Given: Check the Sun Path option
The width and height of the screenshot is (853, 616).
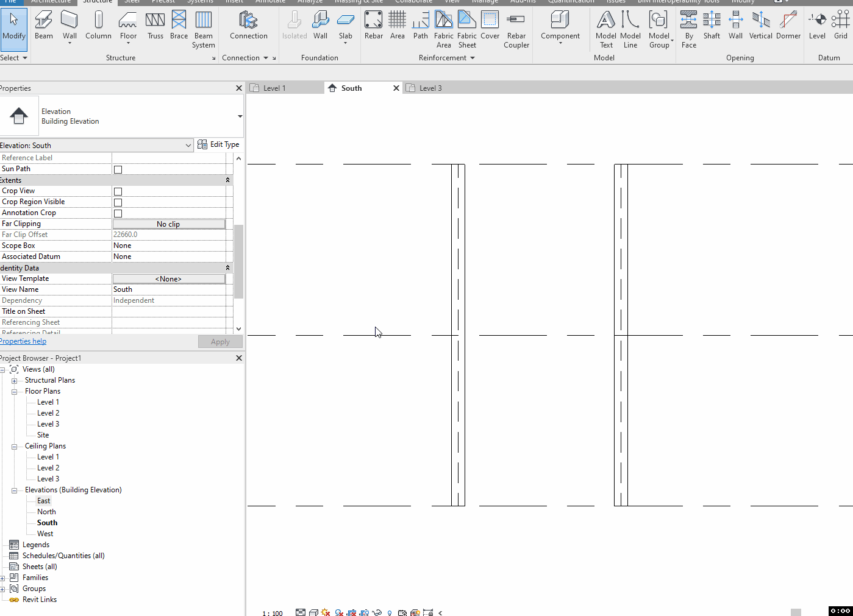Looking at the screenshot, I should click(118, 169).
